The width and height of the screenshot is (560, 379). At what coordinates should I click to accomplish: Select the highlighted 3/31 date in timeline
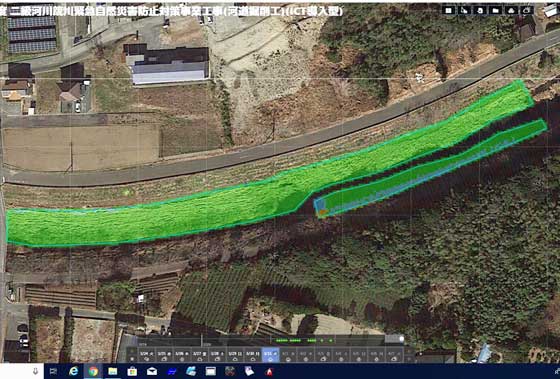[x=271, y=355]
